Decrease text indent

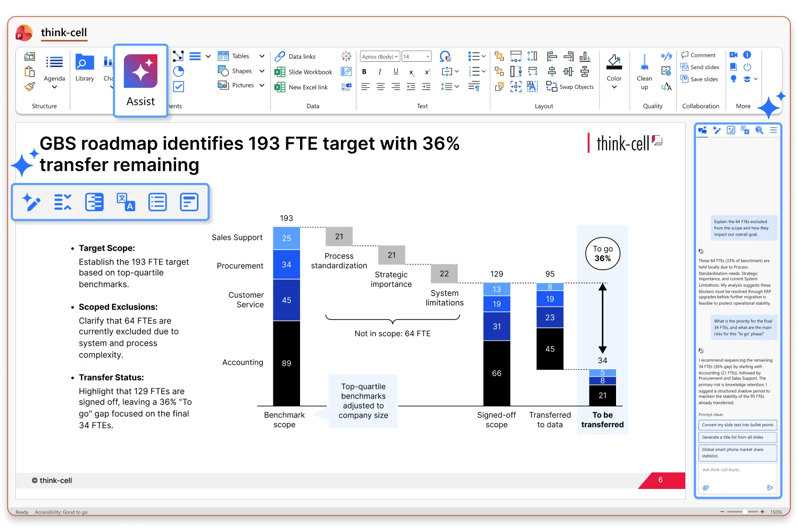(411, 87)
